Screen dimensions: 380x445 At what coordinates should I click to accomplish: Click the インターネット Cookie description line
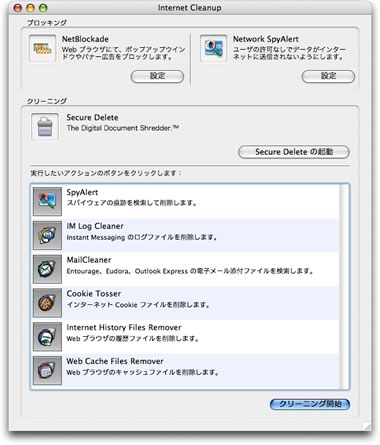[x=138, y=305]
